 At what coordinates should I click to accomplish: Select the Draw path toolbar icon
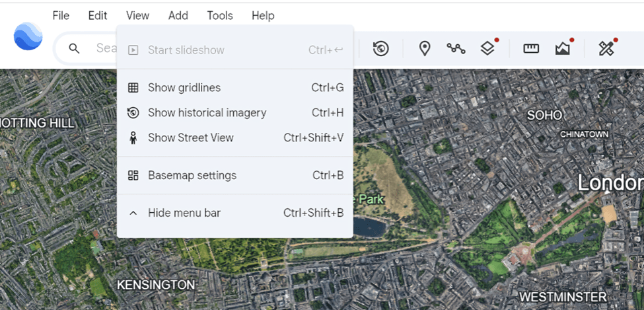pyautogui.click(x=456, y=48)
